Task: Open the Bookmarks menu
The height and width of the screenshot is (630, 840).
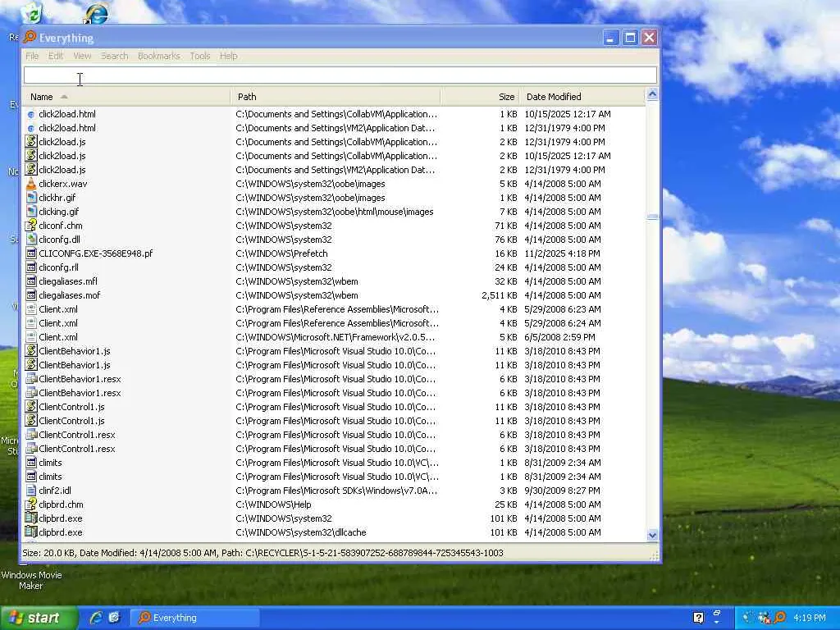Action: [x=158, y=56]
